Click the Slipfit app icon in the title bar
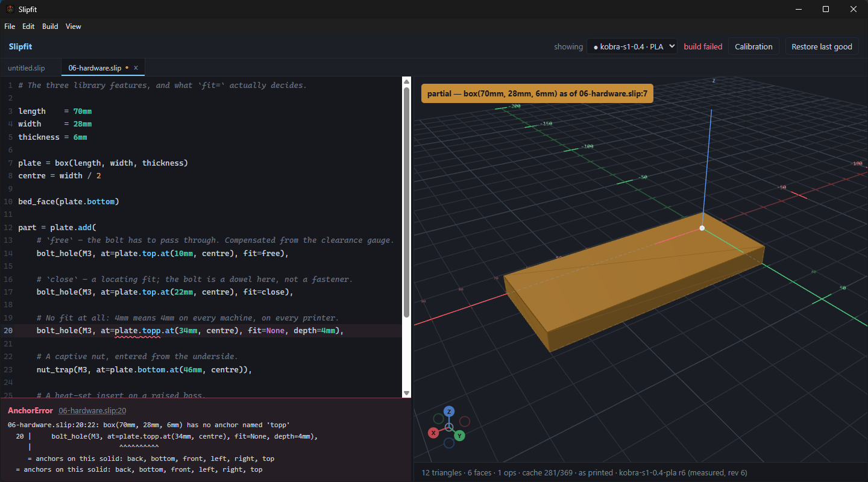The width and height of the screenshot is (868, 482). tap(10, 9)
